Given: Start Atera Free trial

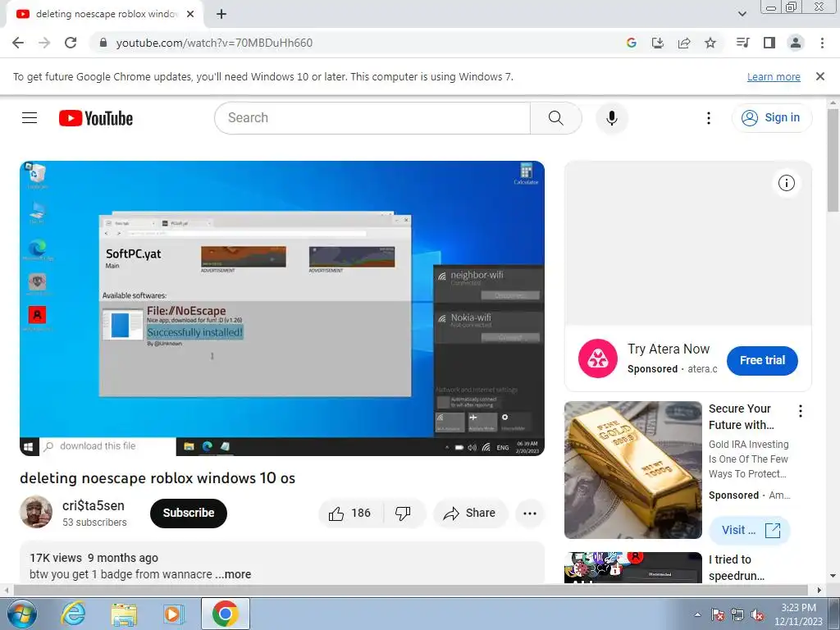Looking at the screenshot, I should (762, 361).
